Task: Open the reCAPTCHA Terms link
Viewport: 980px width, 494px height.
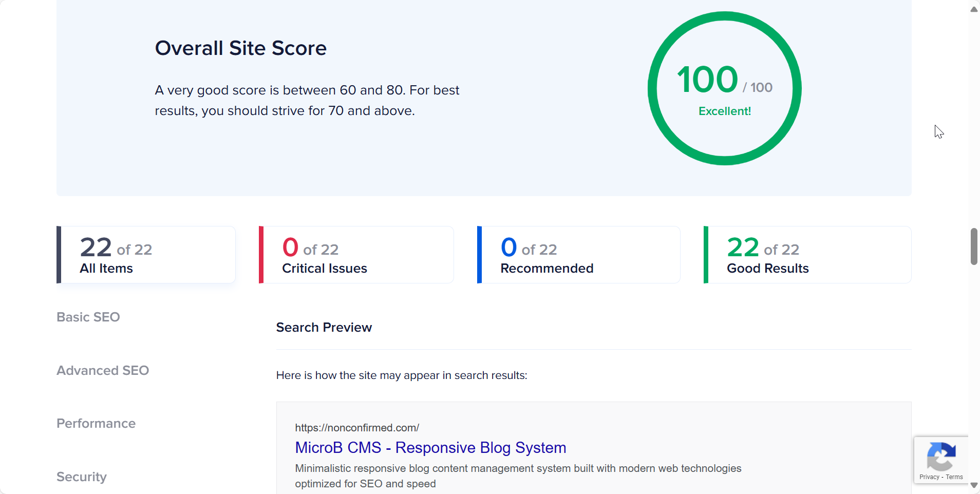Action: tap(954, 477)
